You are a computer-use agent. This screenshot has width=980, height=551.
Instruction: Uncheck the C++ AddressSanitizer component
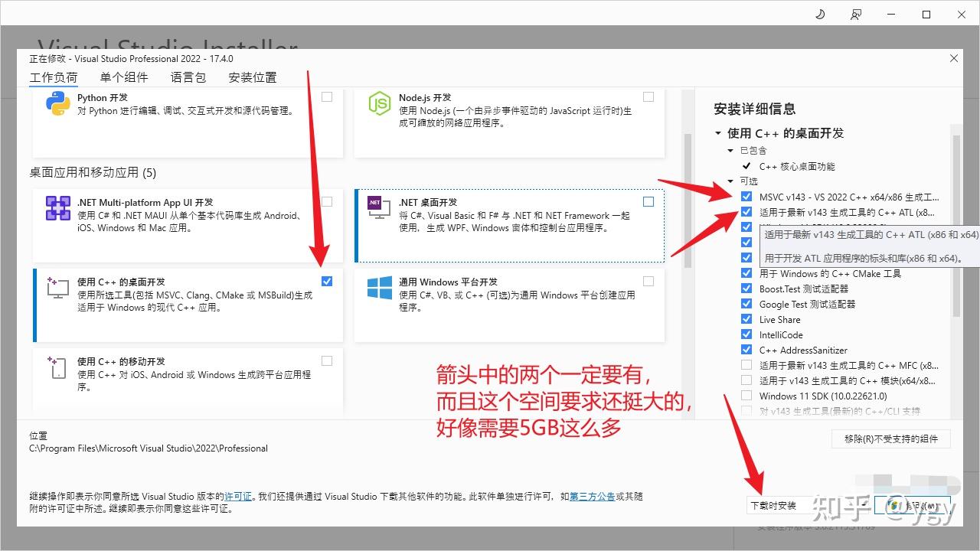point(746,350)
